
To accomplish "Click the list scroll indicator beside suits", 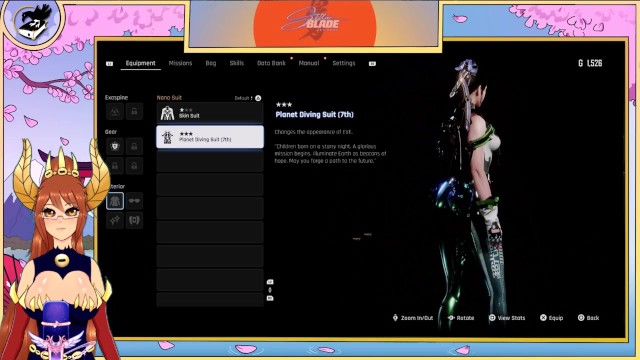I will coord(270,290).
